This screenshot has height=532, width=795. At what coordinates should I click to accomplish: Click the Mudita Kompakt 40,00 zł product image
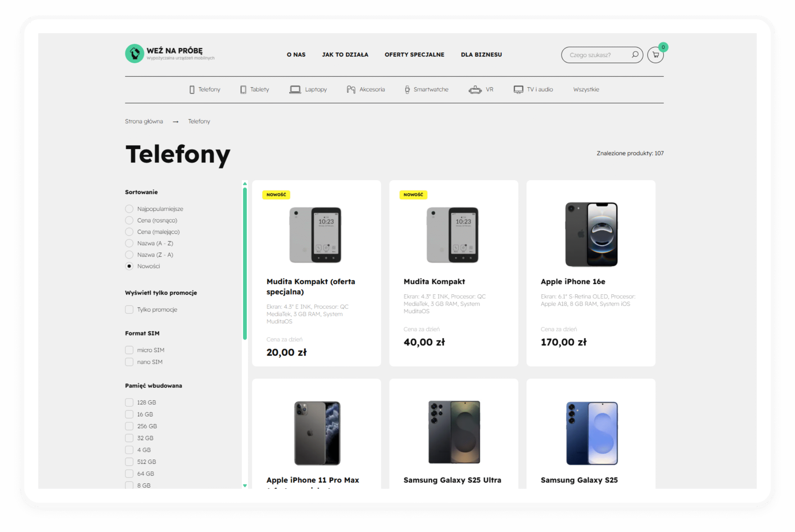click(452, 235)
